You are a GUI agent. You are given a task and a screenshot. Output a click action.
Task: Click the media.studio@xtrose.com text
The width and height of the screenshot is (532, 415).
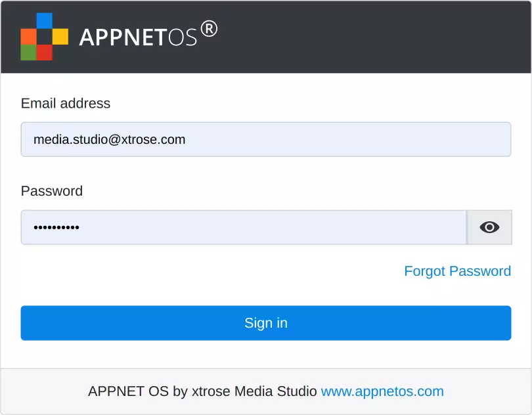click(110, 139)
